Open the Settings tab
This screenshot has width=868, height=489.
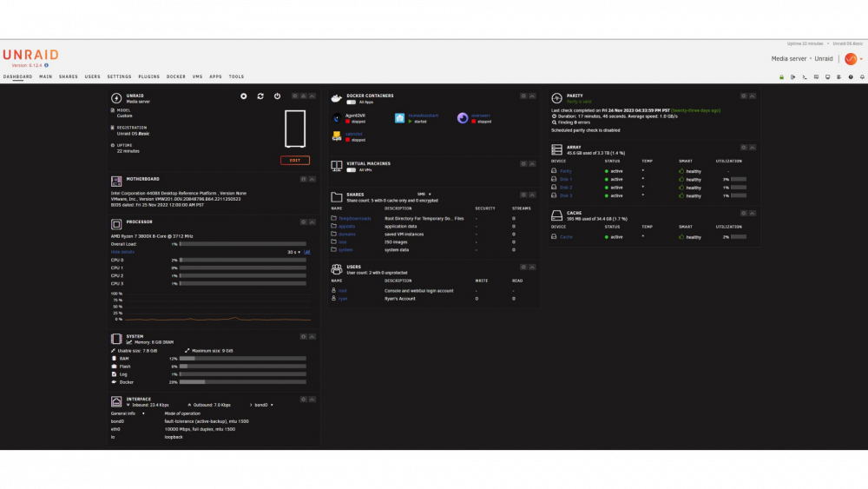pyautogui.click(x=119, y=77)
